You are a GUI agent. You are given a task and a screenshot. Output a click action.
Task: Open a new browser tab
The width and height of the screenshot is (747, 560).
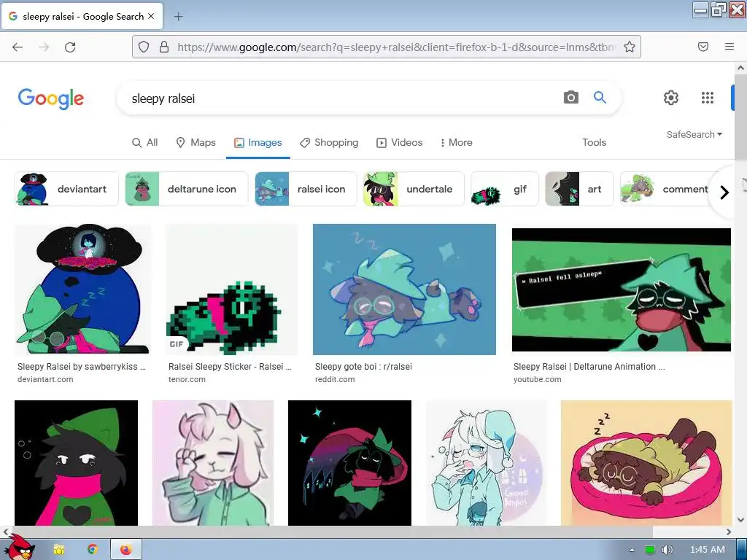tap(178, 17)
